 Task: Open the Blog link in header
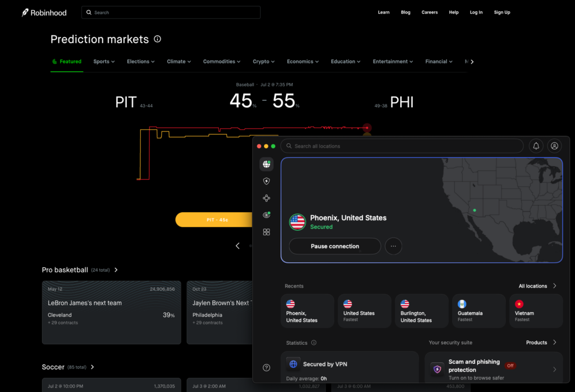405,12
